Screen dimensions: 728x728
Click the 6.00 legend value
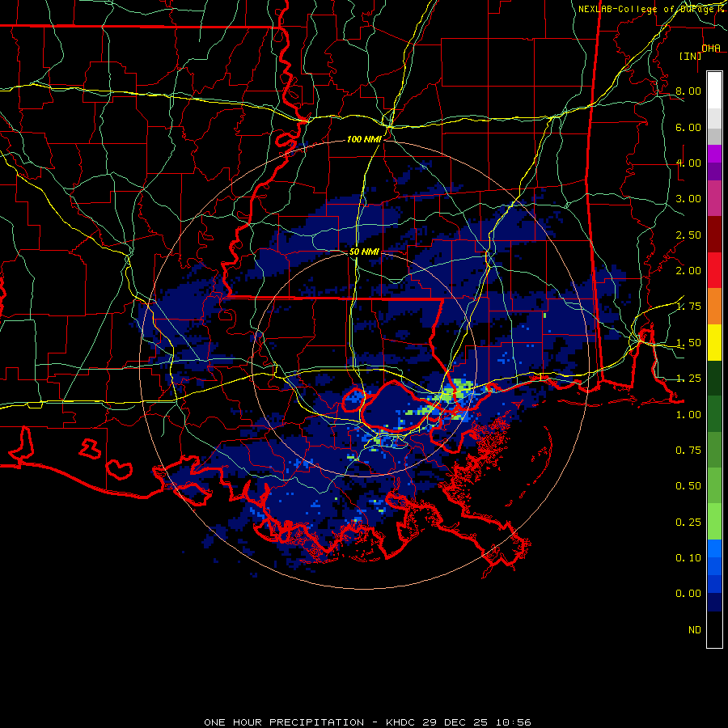[x=688, y=127]
